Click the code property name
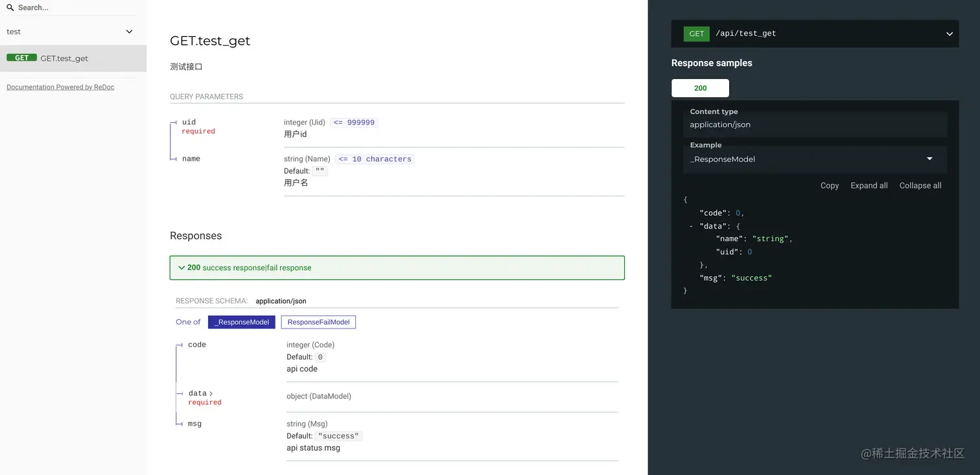 click(x=197, y=345)
